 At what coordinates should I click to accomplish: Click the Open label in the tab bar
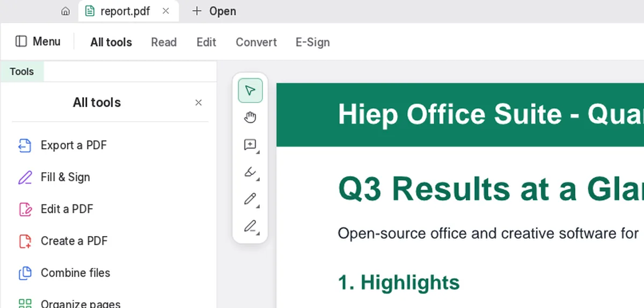pos(223,11)
